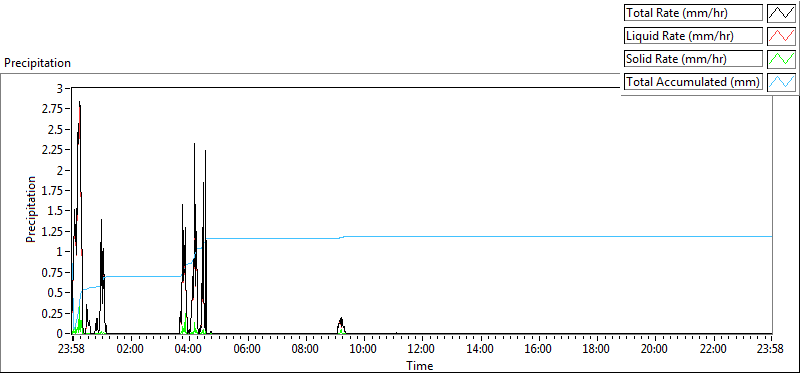Click the small rate bump after 09:00
This screenshot has width=800, height=373.
click(341, 325)
